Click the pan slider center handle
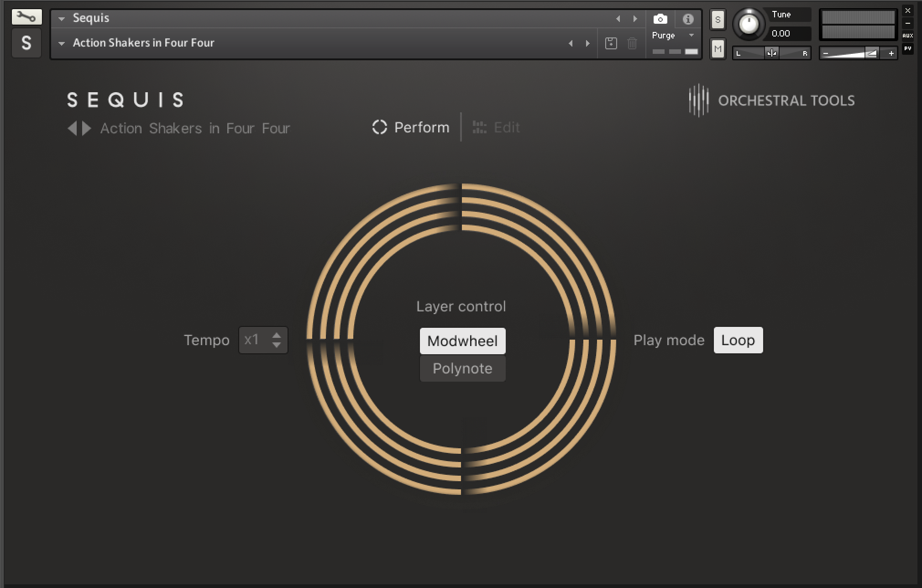This screenshot has width=922, height=588. pos(771,53)
